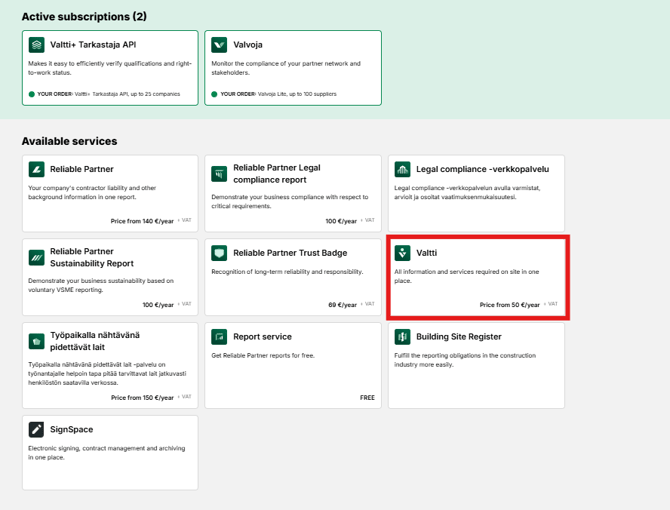Screen dimensions: 670x510
Task: Open the Valvoja subscription title
Action: tap(248, 45)
